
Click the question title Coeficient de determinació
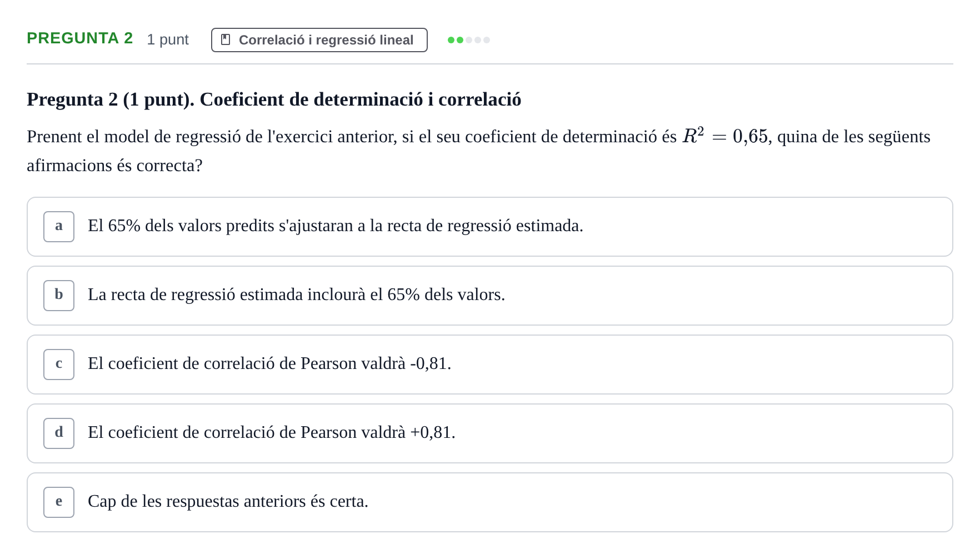pos(274,99)
